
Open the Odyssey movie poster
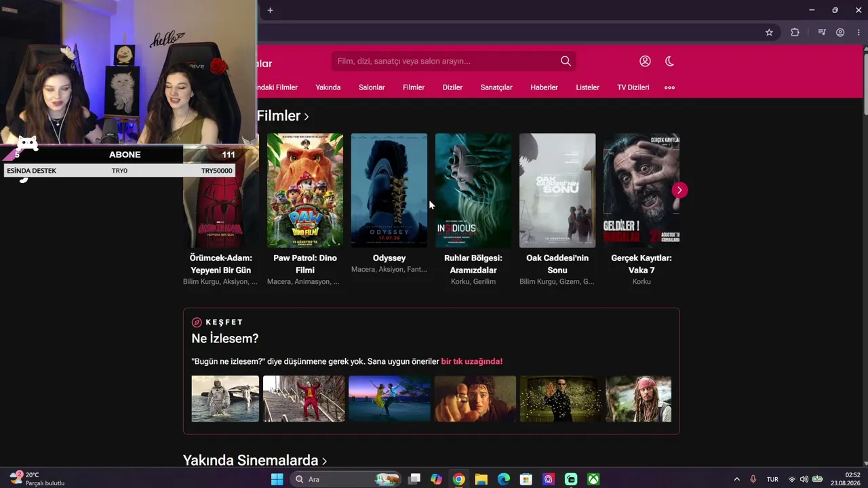(389, 190)
